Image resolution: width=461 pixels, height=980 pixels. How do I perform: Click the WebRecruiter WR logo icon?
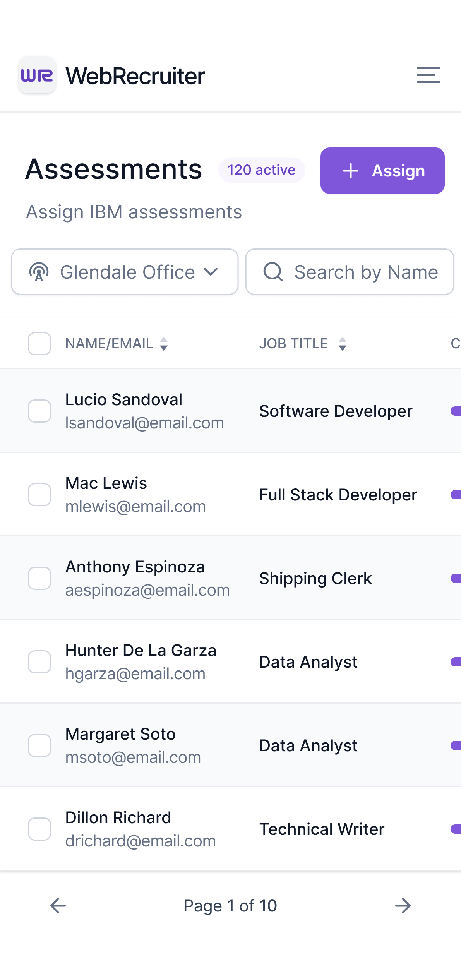click(x=37, y=75)
